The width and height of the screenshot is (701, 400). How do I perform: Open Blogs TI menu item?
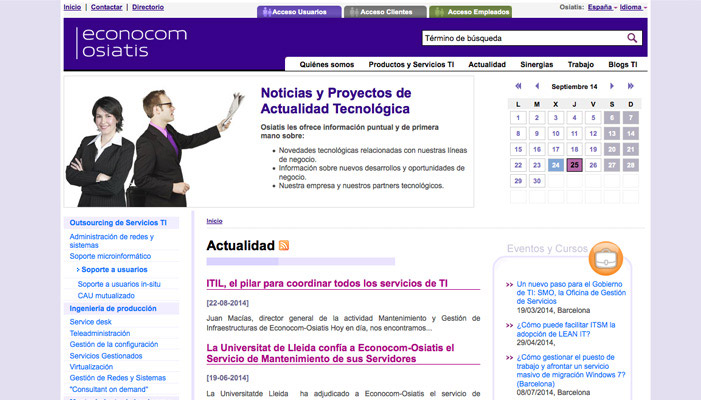click(x=623, y=64)
